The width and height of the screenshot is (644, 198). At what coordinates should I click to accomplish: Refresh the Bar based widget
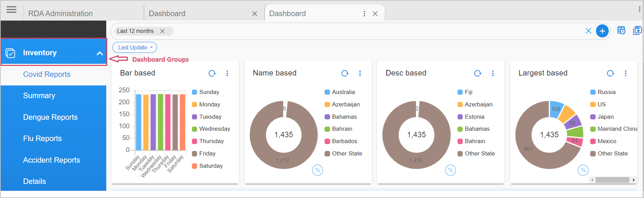(x=212, y=73)
